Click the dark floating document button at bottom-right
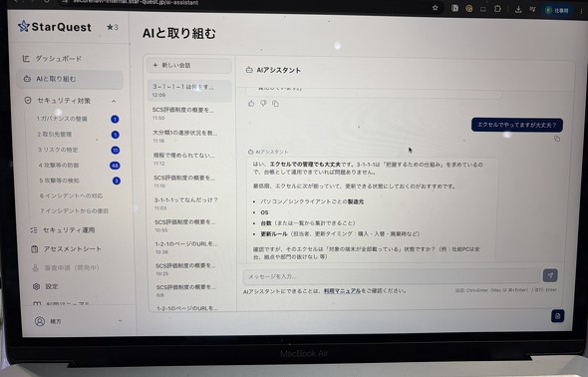This screenshot has width=588, height=377. coord(557,316)
